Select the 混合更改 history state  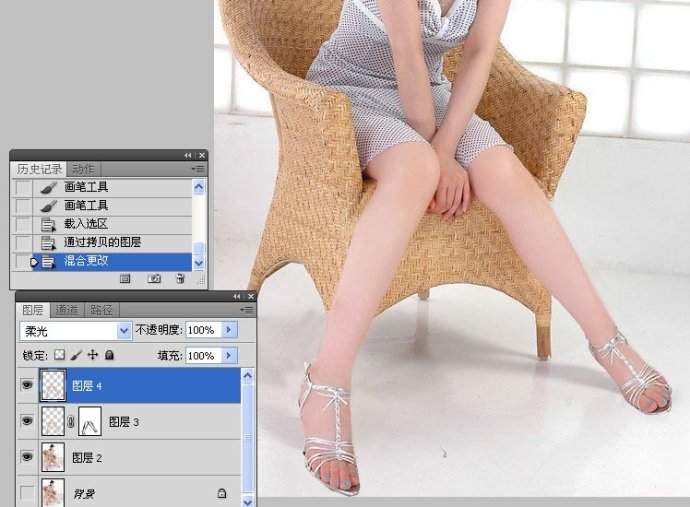112,261
